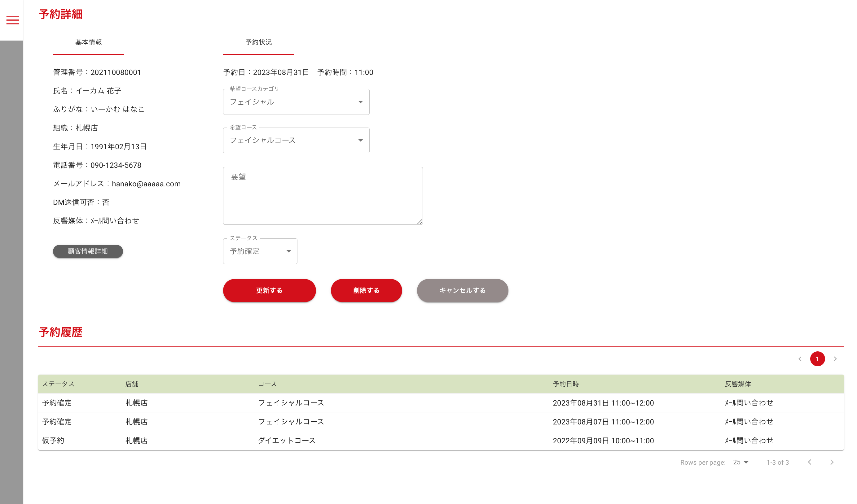This screenshot has width=857, height=504.
Task: Open the 希望コースカテゴリ dropdown
Action: click(x=296, y=102)
